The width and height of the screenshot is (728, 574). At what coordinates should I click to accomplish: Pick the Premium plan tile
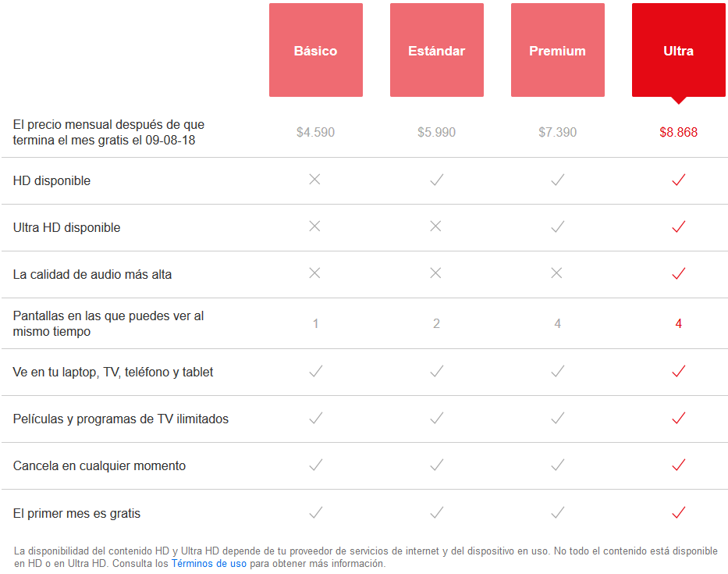pyautogui.click(x=557, y=51)
